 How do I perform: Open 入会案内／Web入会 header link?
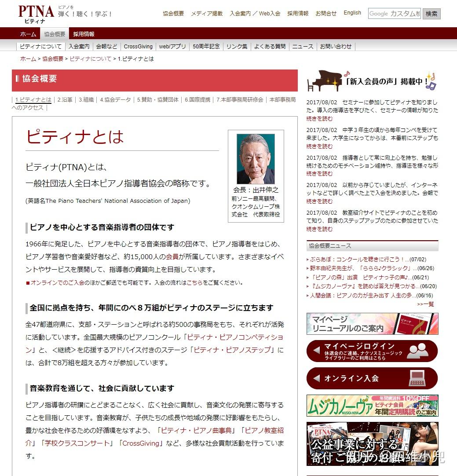click(255, 13)
